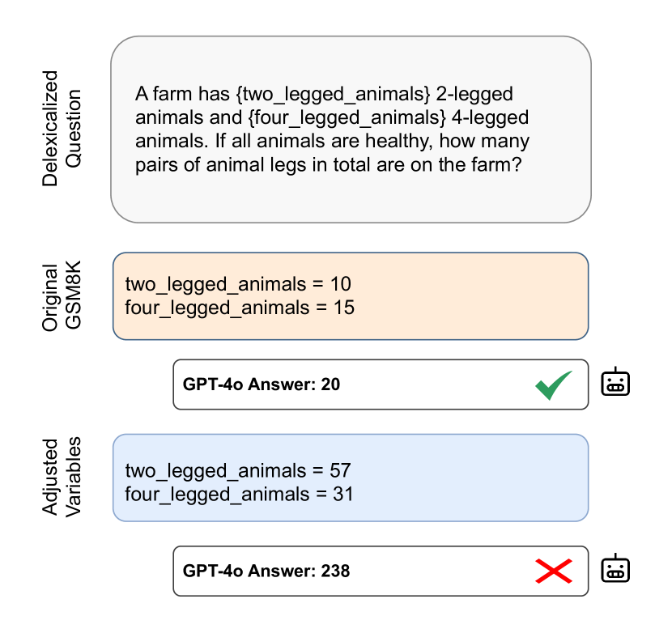Select the "GPT-4o Answer: 20" text
The height and width of the screenshot is (633, 672).
[262, 384]
